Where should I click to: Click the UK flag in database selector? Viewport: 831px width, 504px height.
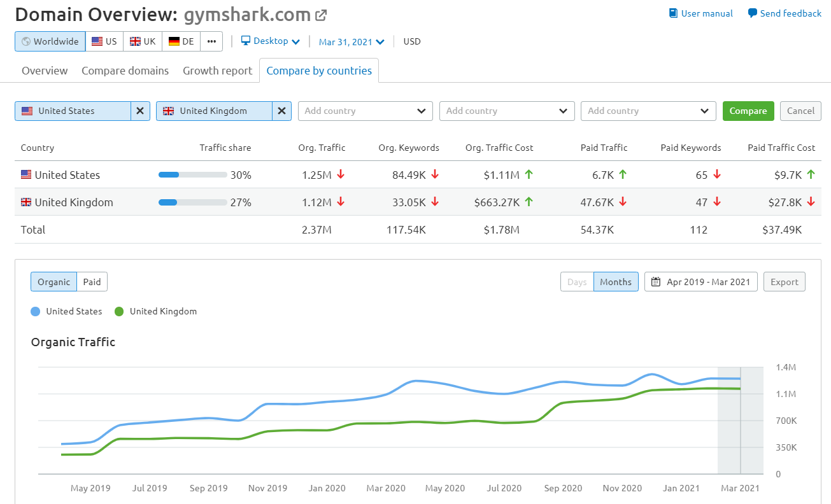pyautogui.click(x=135, y=41)
